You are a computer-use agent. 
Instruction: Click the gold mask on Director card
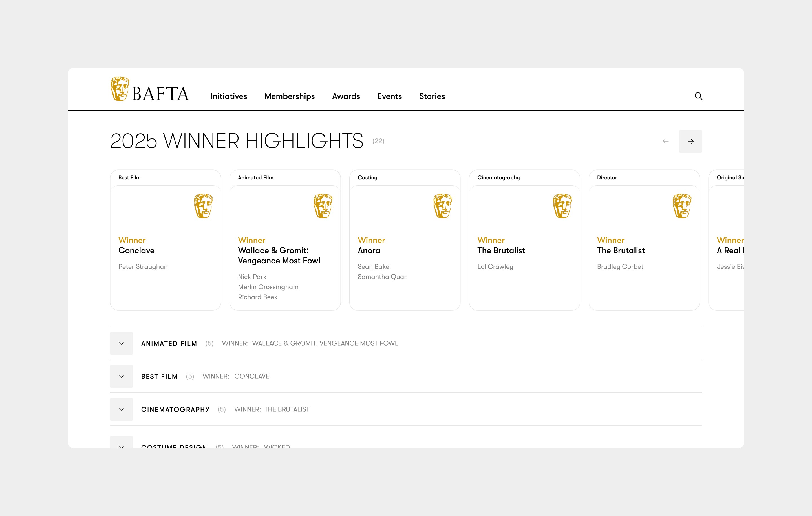682,206
